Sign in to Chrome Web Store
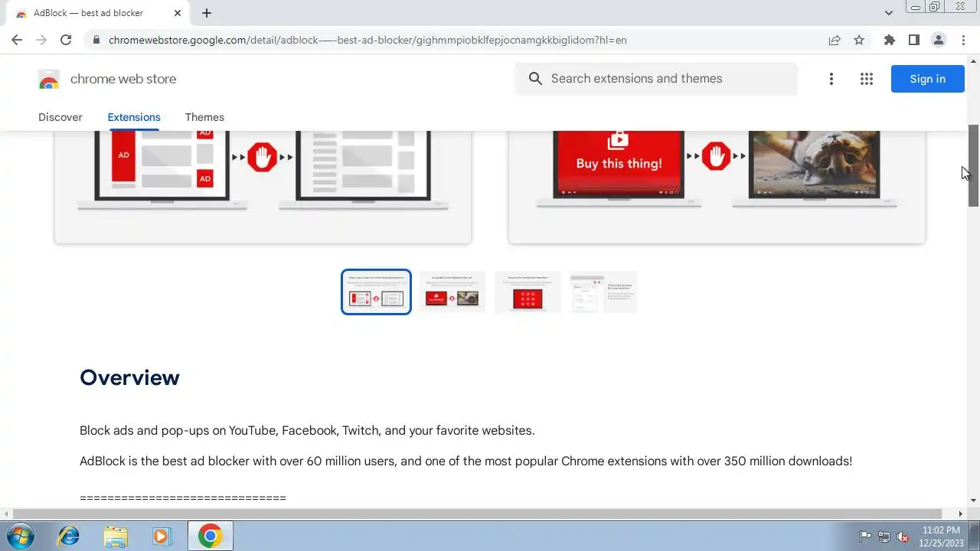Viewport: 980px width, 551px height. click(x=927, y=79)
